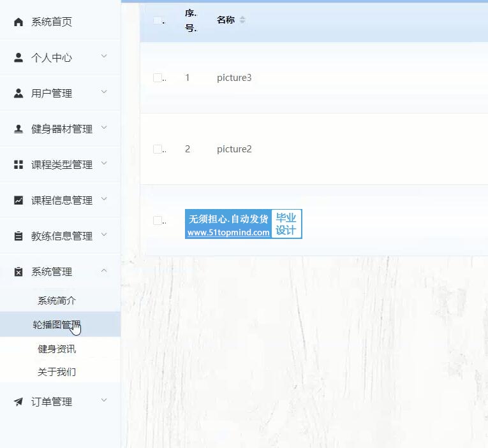Viewport: 488px width, 448px height.
Task: Open the 系统简介 submenu item
Action: (57, 301)
